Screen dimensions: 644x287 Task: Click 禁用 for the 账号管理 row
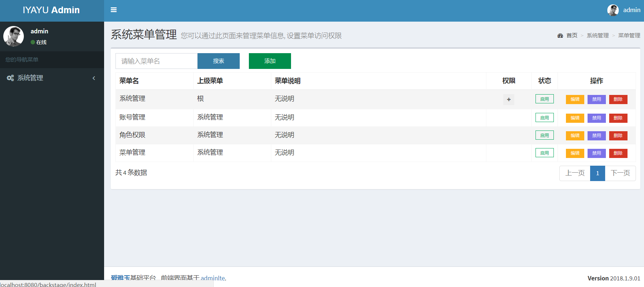click(x=597, y=118)
